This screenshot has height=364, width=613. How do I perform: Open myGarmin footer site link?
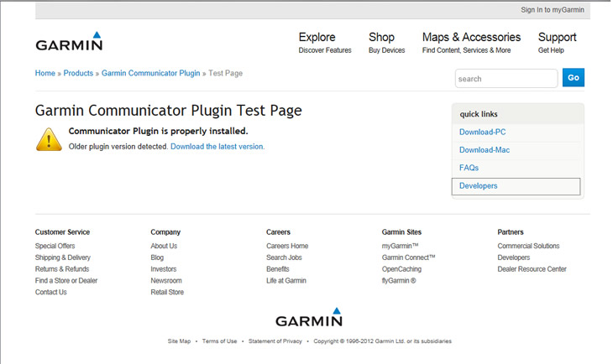tap(400, 246)
